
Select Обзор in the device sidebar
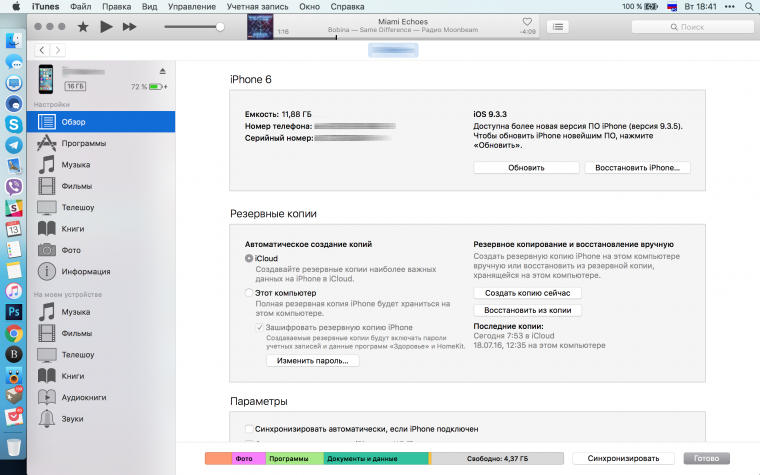point(101,122)
